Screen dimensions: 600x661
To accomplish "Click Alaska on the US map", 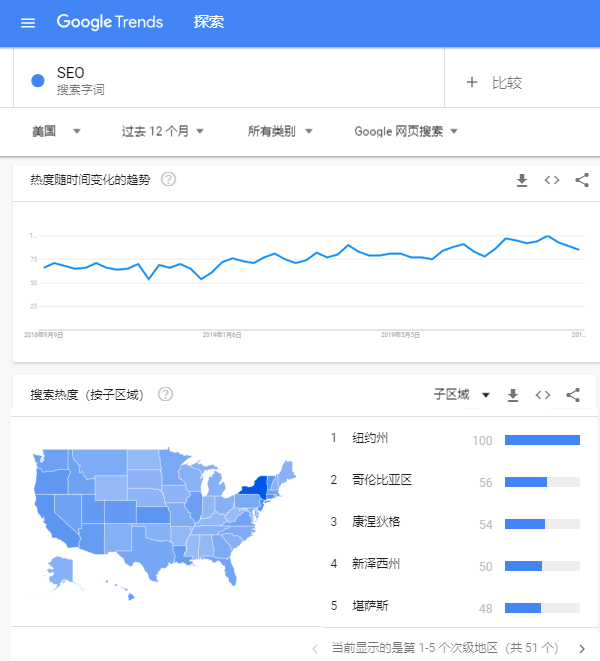I will [60, 570].
